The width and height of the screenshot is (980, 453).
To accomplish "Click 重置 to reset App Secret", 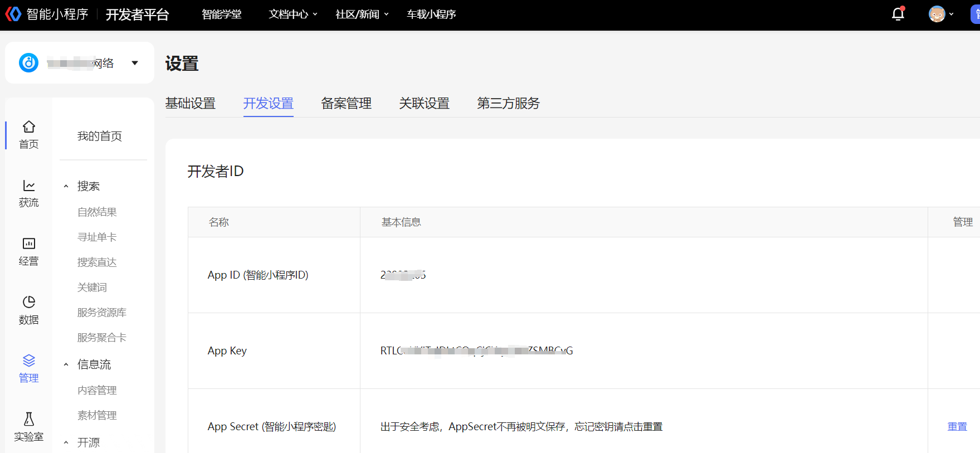I will point(957,426).
